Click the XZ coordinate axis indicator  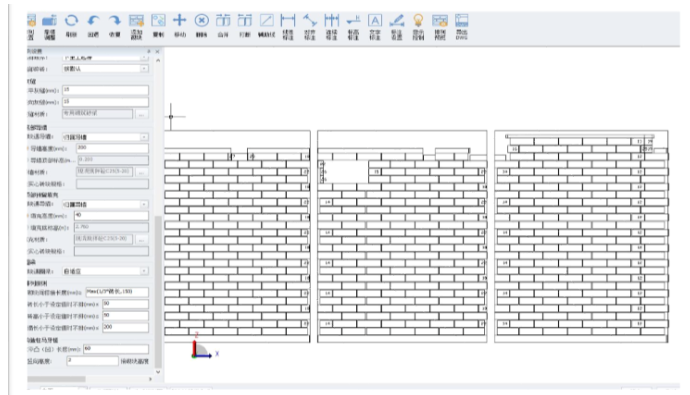(205, 346)
